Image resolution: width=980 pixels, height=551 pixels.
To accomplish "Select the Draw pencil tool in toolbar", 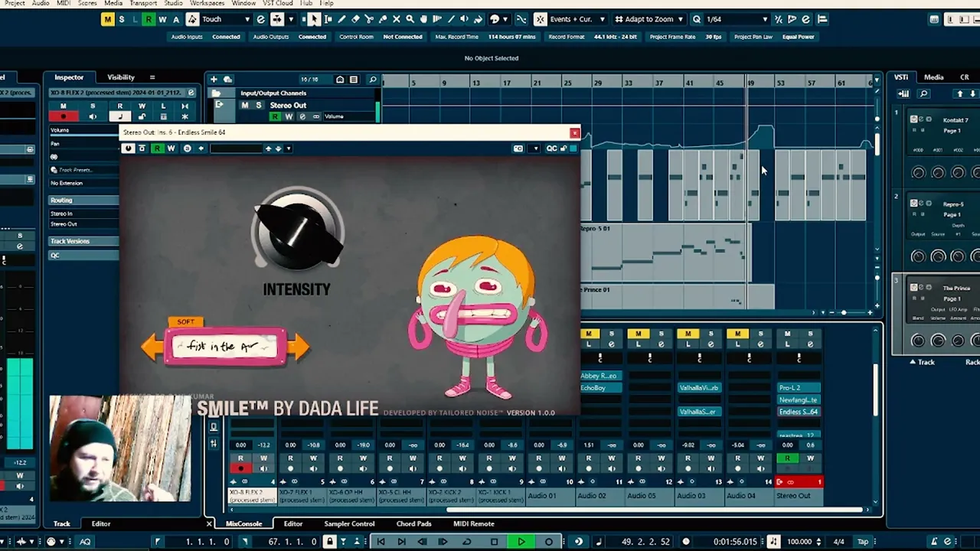I will pos(341,19).
